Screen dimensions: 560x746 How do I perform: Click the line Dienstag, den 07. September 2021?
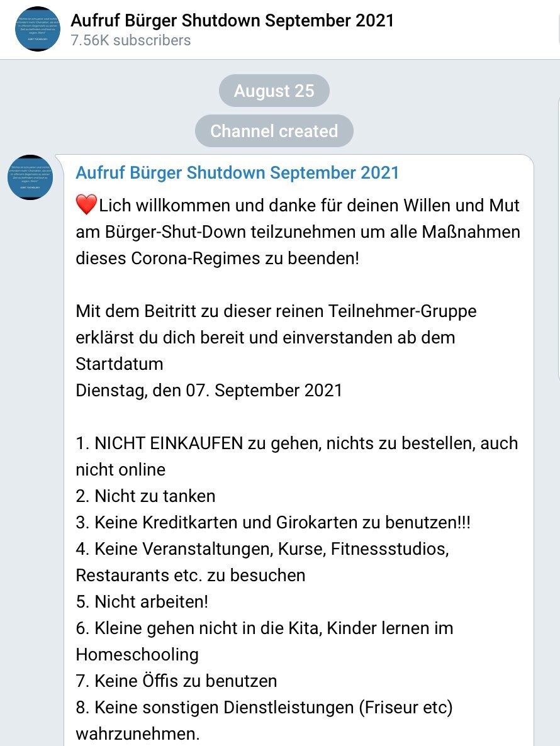point(209,390)
